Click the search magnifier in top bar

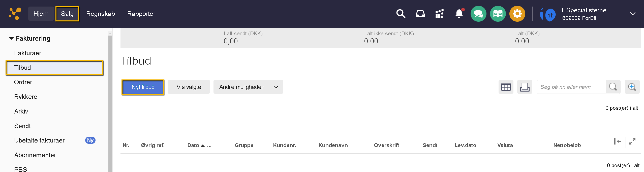tap(400, 14)
